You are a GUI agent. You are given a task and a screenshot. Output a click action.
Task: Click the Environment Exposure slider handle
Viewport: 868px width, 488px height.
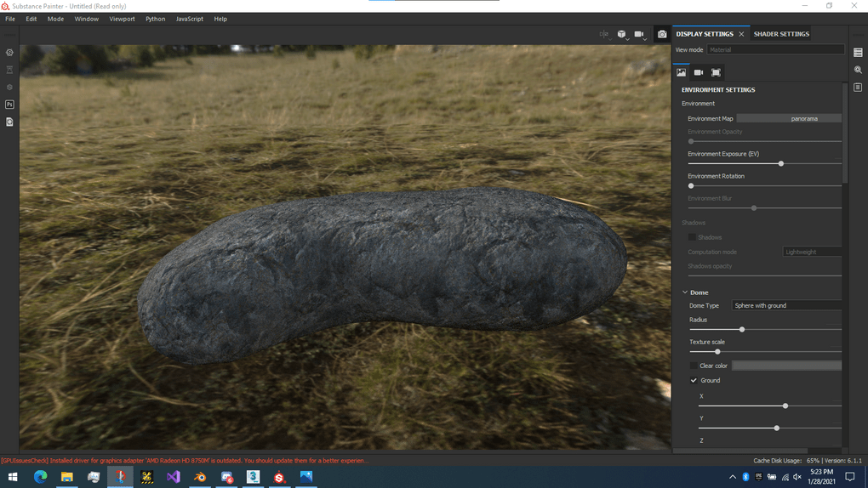[780, 163]
